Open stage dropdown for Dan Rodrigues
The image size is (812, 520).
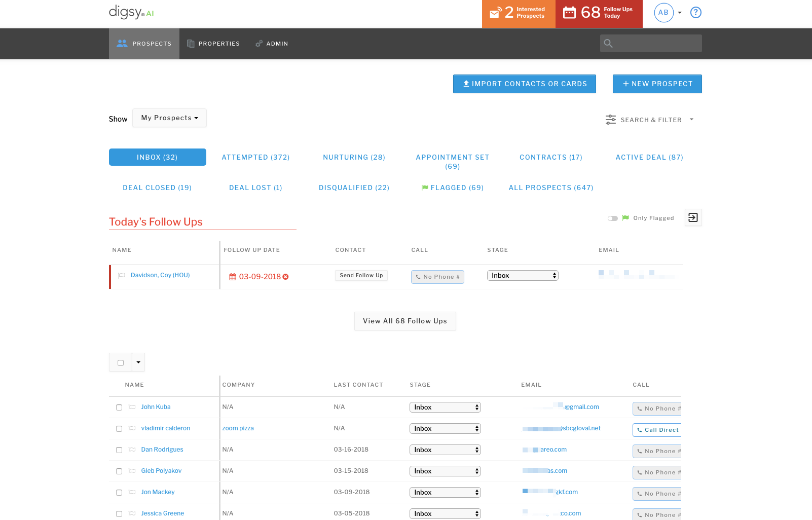pyautogui.click(x=445, y=450)
